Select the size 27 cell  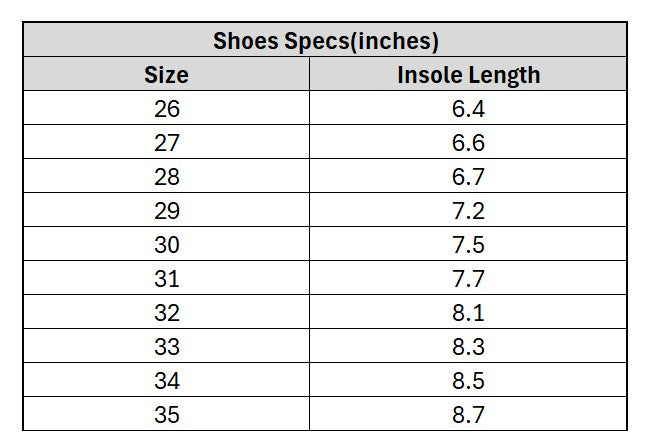click(166, 142)
